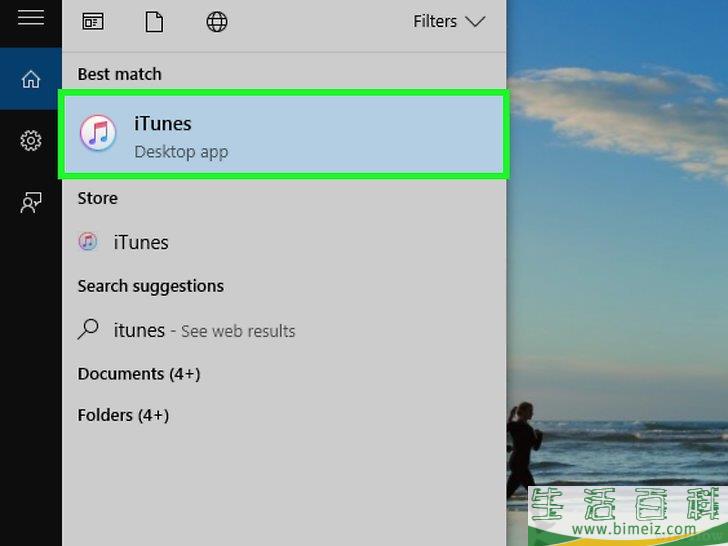The height and width of the screenshot is (546, 728).
Task: Click the 'Best match' heading
Action: 120,74
